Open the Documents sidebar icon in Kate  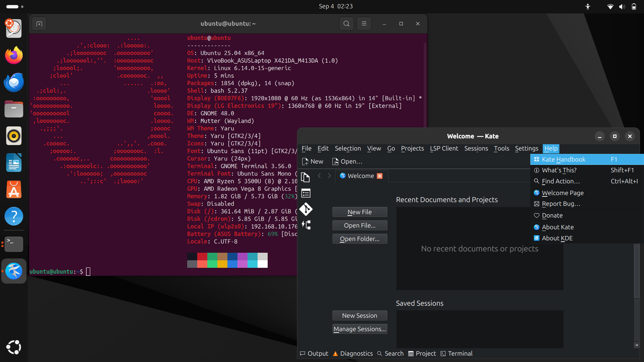pyautogui.click(x=305, y=177)
